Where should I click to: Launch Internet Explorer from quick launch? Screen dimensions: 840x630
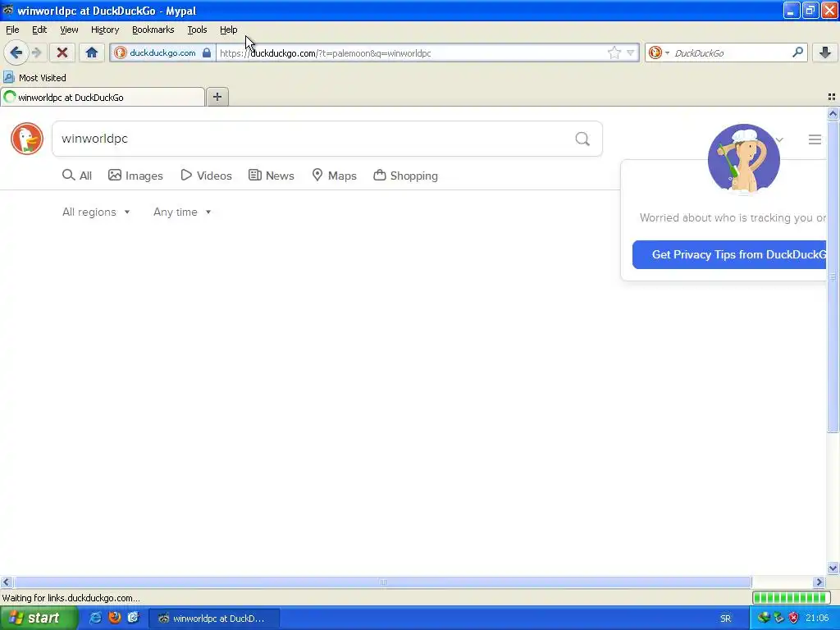pyautogui.click(x=95, y=619)
